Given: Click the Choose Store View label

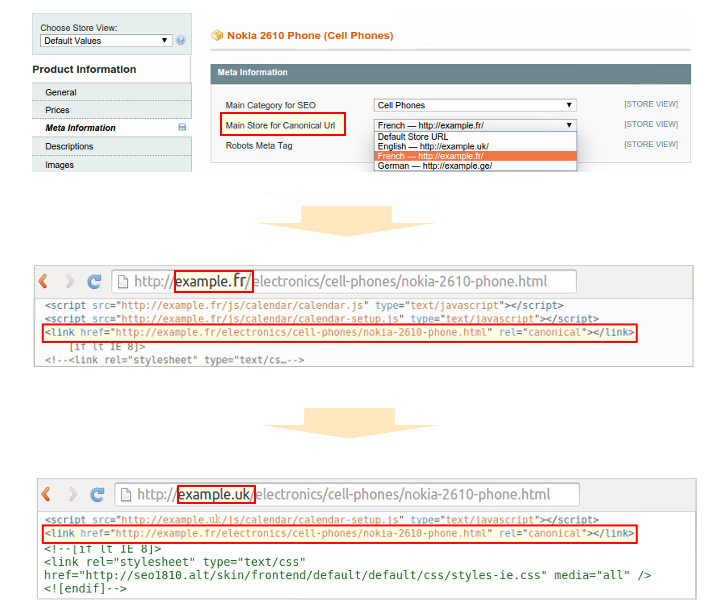Looking at the screenshot, I should (x=79, y=28).
